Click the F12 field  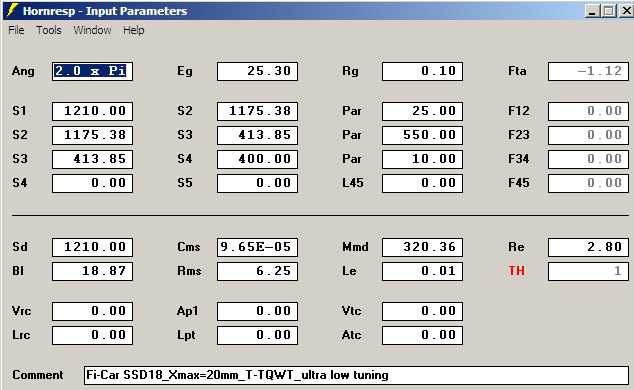588,111
